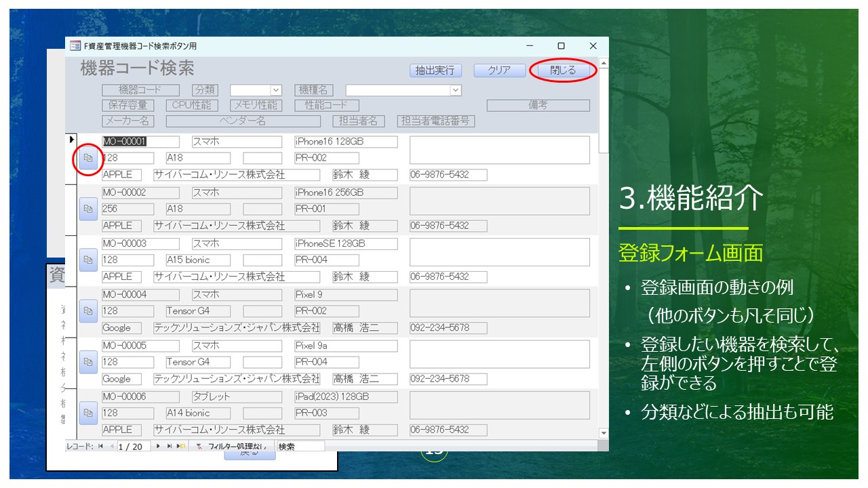
Task: Go to the first record in navigator
Action: [101, 447]
